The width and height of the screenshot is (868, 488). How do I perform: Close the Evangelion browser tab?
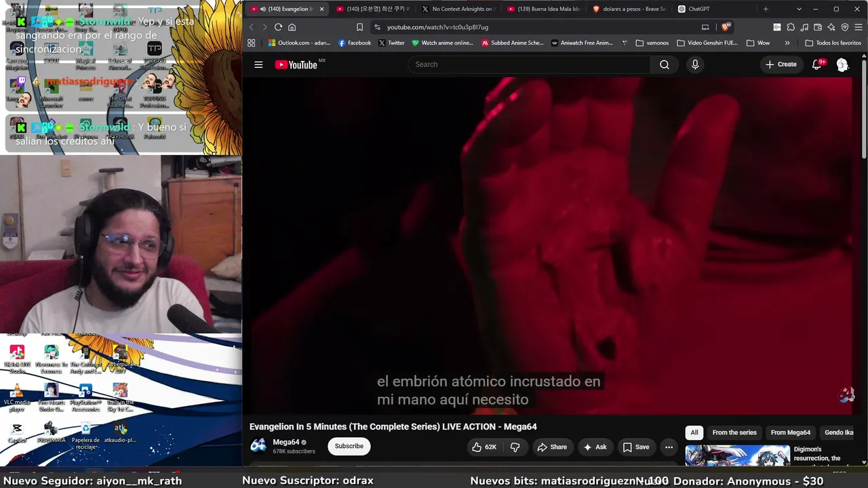point(321,9)
